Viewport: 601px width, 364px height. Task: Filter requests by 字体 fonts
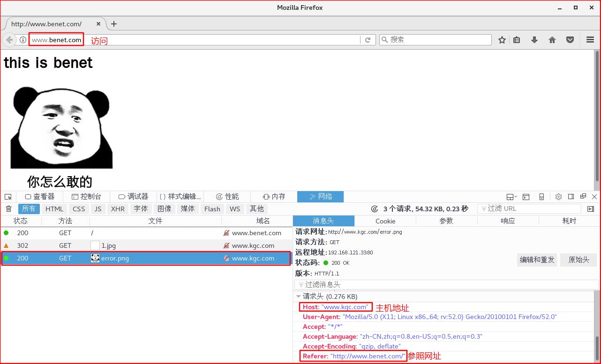tap(141, 209)
